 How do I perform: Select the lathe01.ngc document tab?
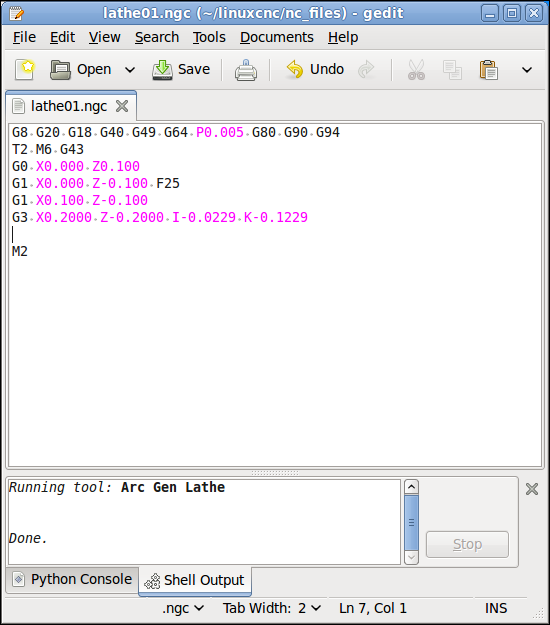(x=69, y=106)
